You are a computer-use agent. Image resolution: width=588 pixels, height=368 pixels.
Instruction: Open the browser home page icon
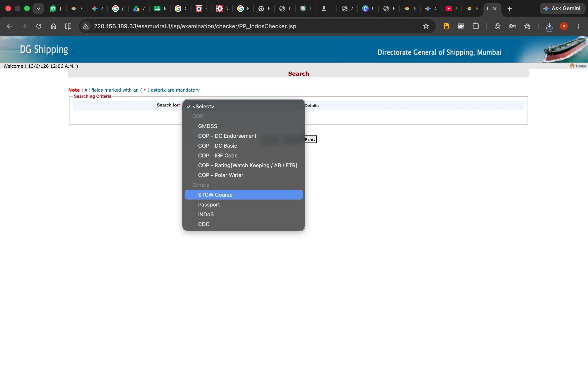53,26
